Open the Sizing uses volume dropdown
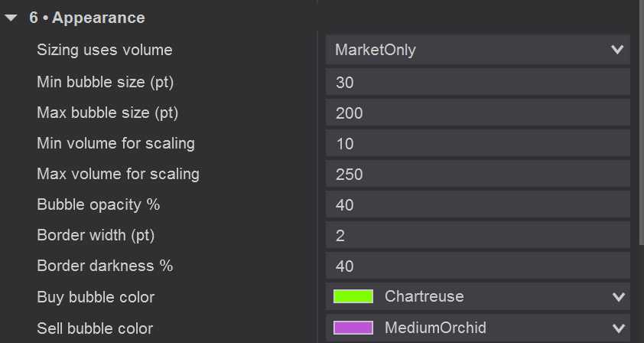This screenshot has height=343, width=644. (x=477, y=51)
